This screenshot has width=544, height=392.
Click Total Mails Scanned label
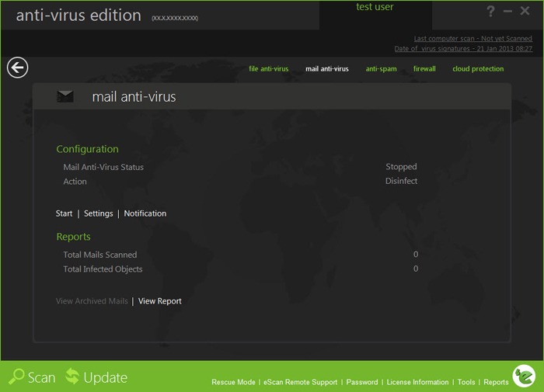100,255
